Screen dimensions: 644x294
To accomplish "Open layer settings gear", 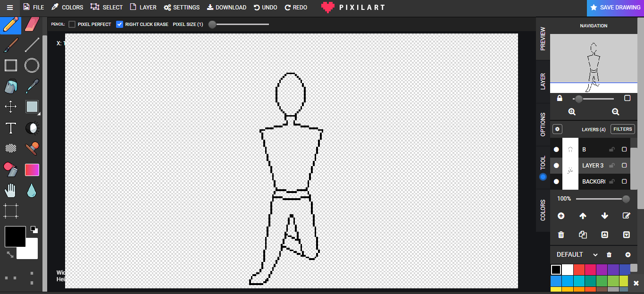I will (x=557, y=129).
